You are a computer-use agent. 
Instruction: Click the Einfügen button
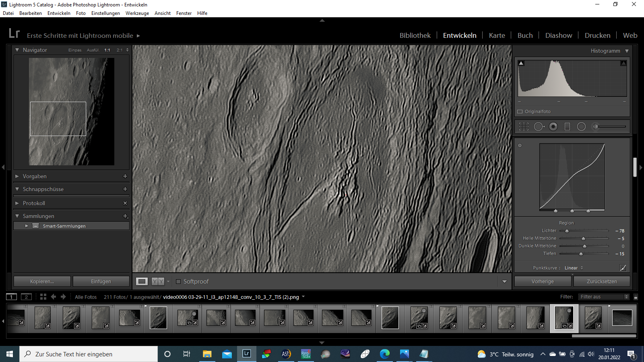(101, 282)
